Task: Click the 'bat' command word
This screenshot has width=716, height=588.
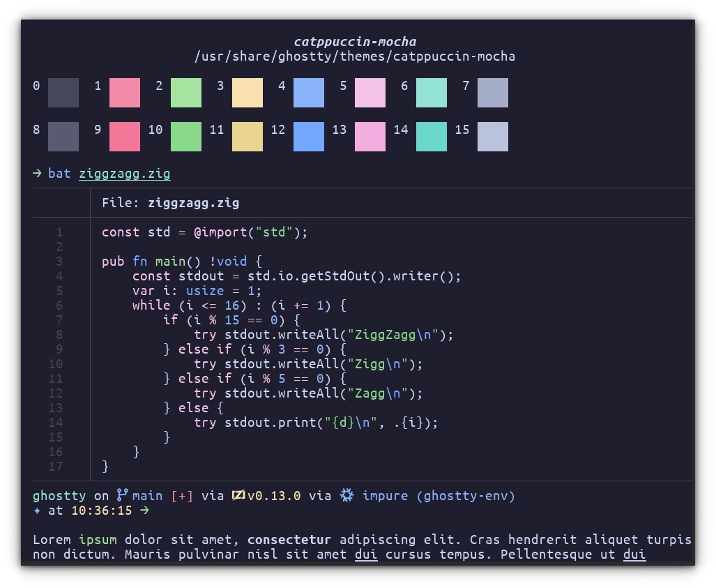Action: coord(59,174)
